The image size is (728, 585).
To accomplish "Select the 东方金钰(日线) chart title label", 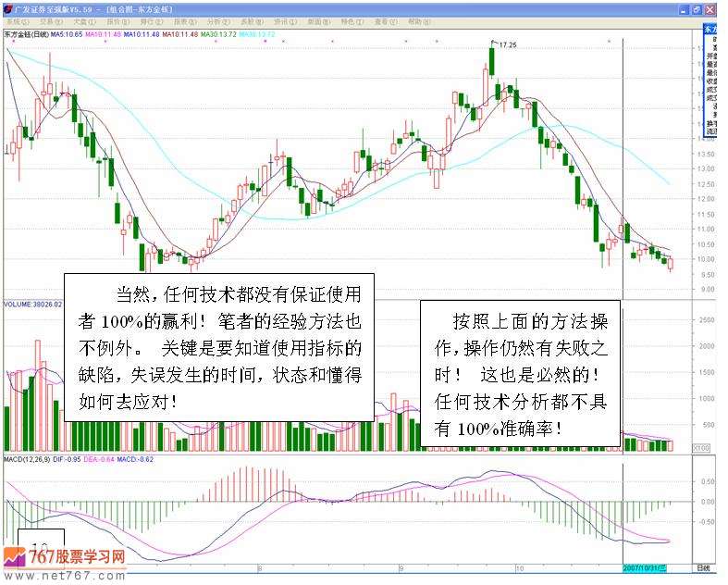I will pyautogui.click(x=27, y=34).
